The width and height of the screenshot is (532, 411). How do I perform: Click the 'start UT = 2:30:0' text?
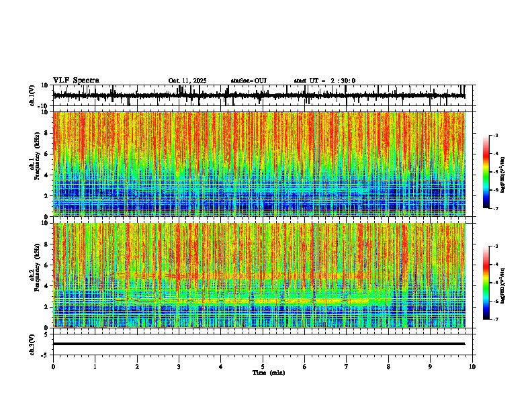(x=324, y=81)
